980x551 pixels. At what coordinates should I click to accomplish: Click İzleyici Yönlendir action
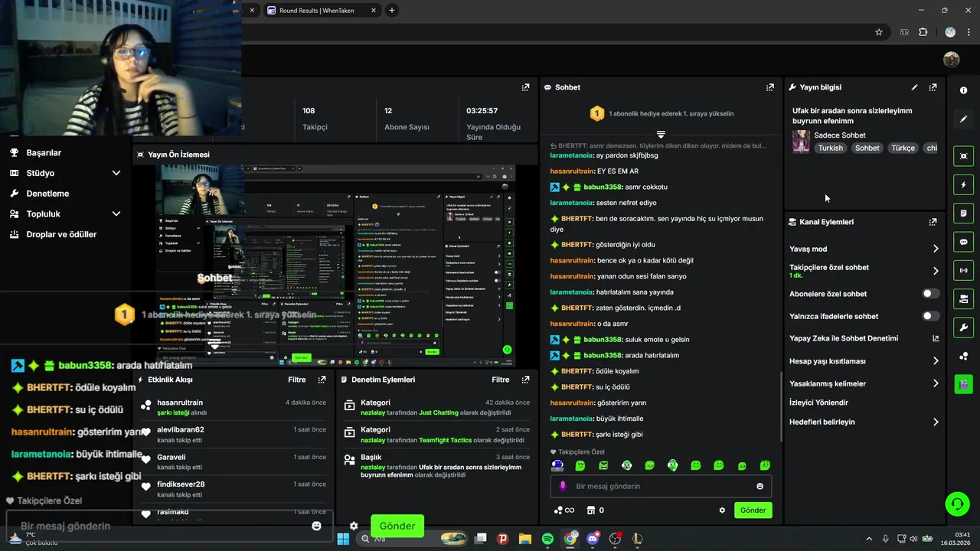[x=818, y=403]
